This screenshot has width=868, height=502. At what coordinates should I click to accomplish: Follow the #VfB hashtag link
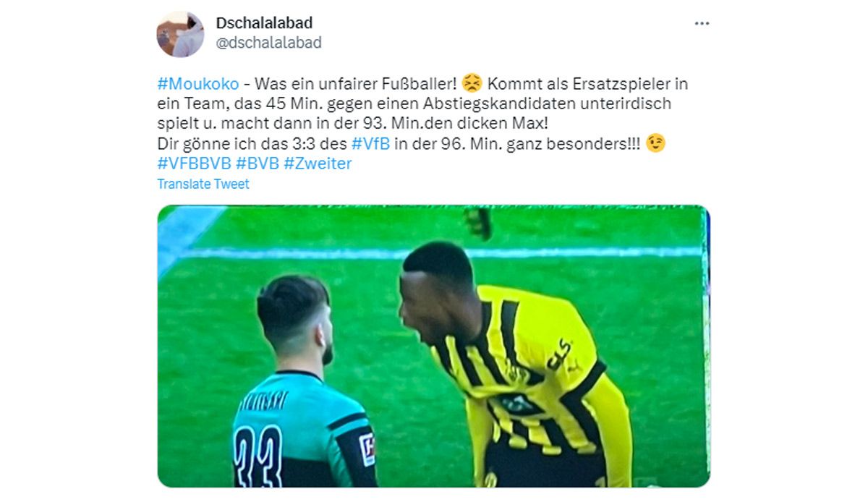click(370, 144)
